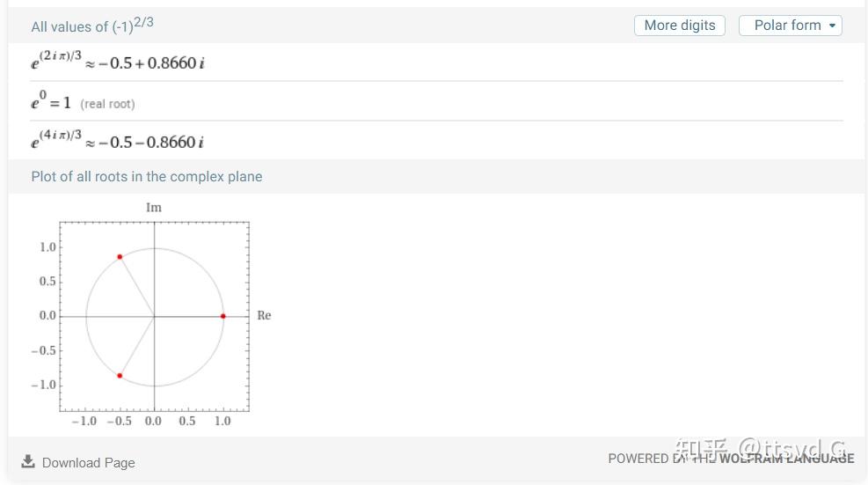Click the download icon beside Download Page
Image resolution: width=868 pixels, height=485 pixels.
(x=27, y=461)
